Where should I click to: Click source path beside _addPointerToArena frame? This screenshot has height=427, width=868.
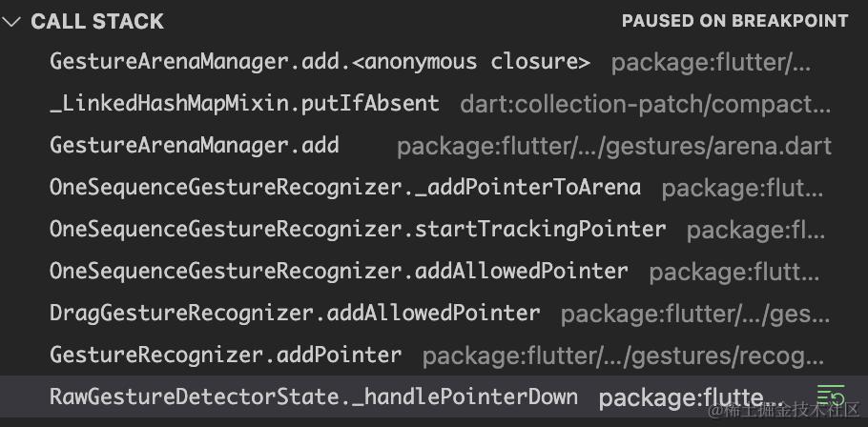click(x=742, y=189)
